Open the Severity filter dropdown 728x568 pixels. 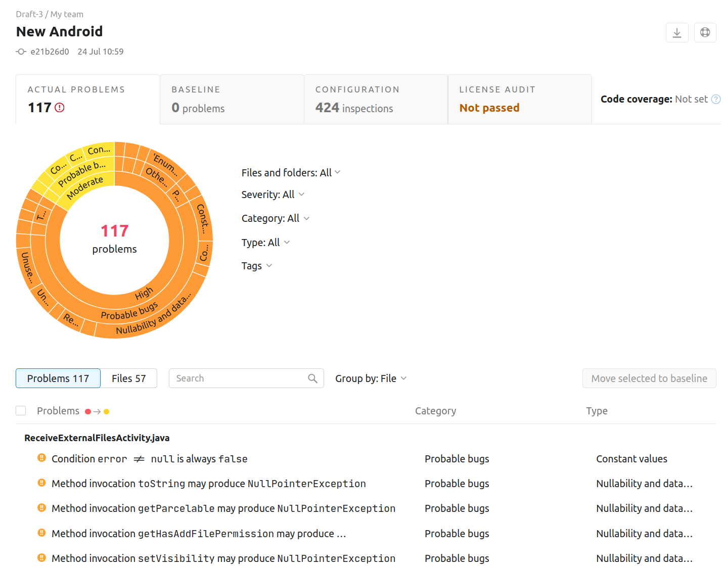tap(273, 195)
